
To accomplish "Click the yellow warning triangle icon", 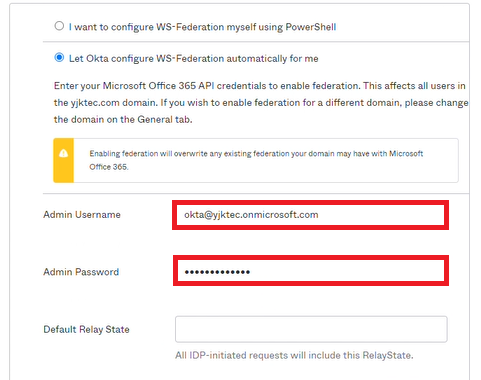I will [x=63, y=153].
